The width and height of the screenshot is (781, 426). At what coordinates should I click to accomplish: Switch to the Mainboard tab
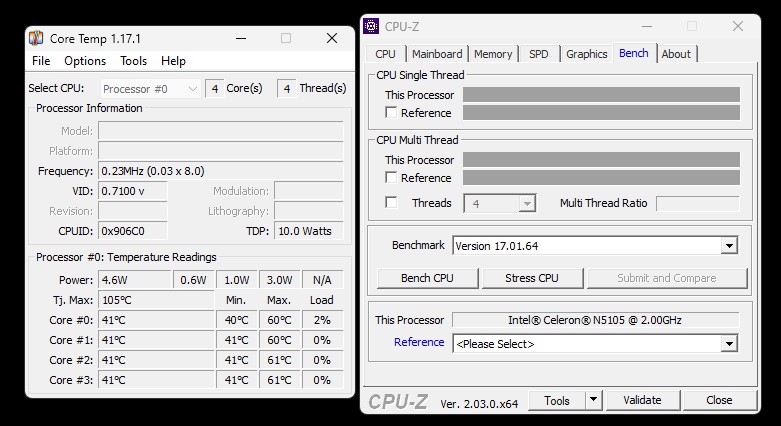(x=437, y=54)
